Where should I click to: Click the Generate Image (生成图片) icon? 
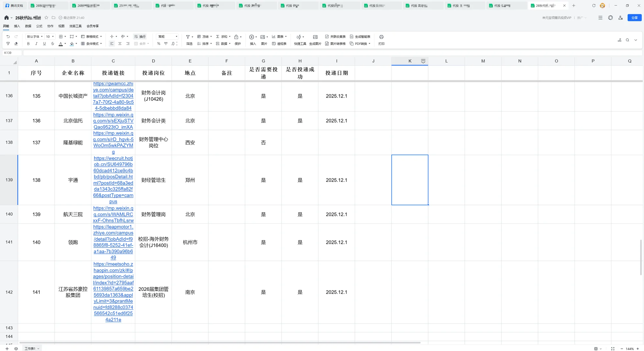point(315,37)
